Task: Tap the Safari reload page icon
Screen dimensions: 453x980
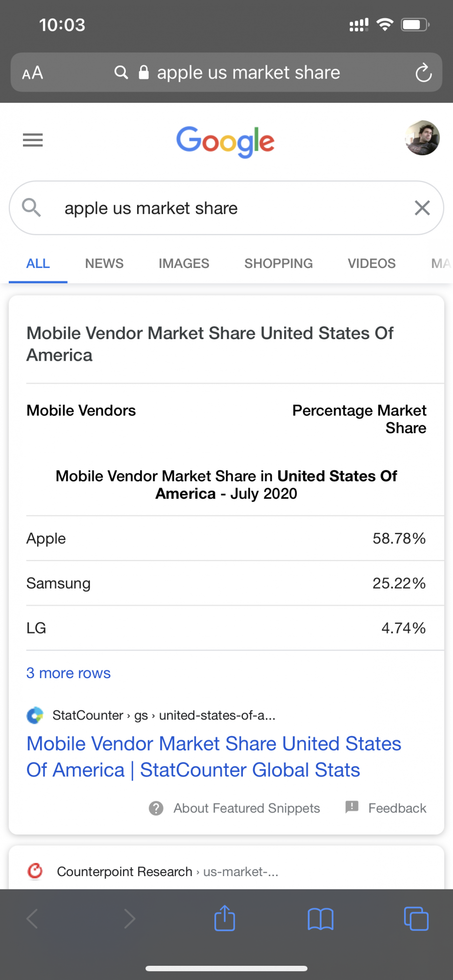Action: pos(423,73)
